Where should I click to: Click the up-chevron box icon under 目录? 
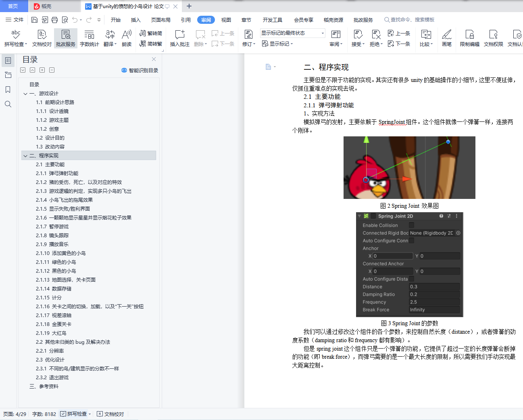tap(33, 70)
